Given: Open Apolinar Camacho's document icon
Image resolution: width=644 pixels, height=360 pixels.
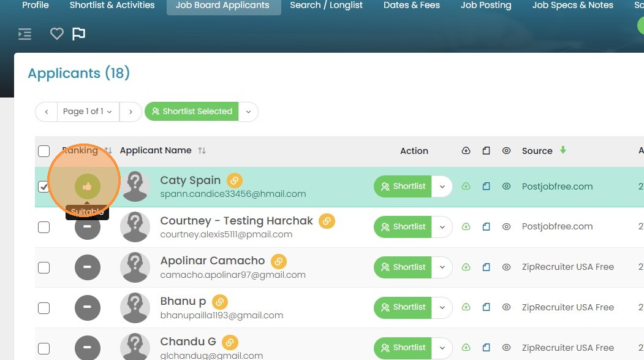Looking at the screenshot, I should click(x=487, y=267).
